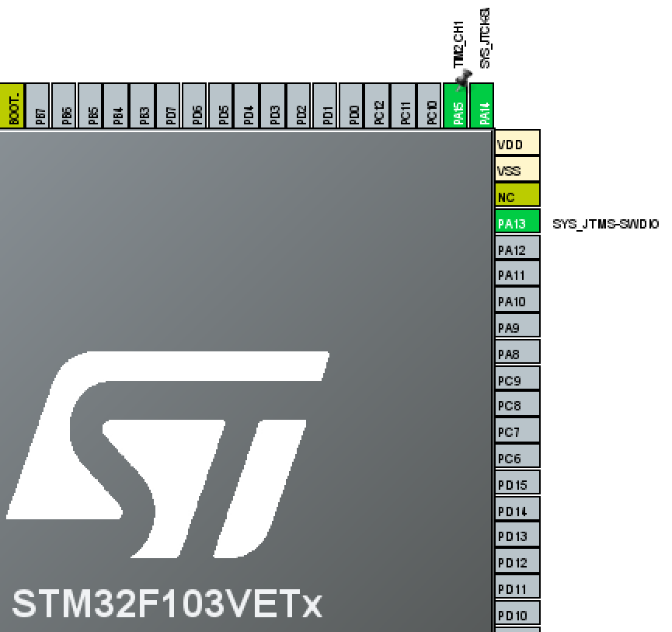Select pin PD2 on the top edge
Screen dimensions: 672x632
click(299, 106)
